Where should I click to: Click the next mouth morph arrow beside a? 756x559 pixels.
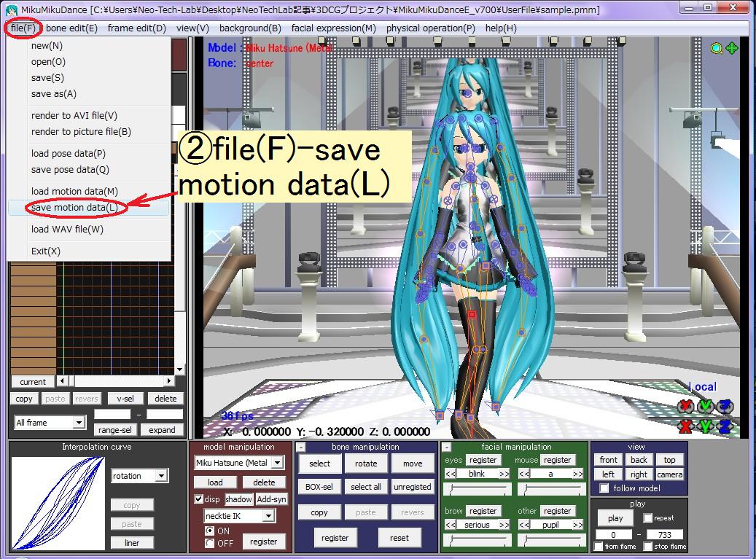[x=578, y=474]
